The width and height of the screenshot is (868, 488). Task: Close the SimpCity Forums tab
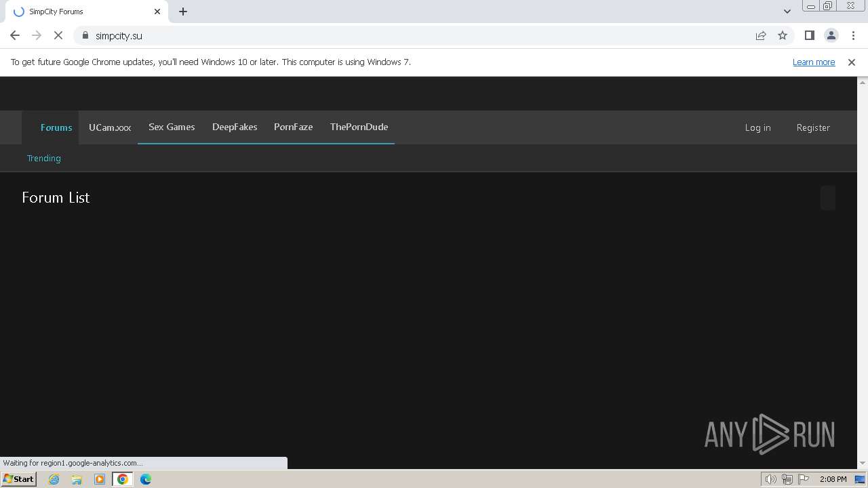(157, 12)
